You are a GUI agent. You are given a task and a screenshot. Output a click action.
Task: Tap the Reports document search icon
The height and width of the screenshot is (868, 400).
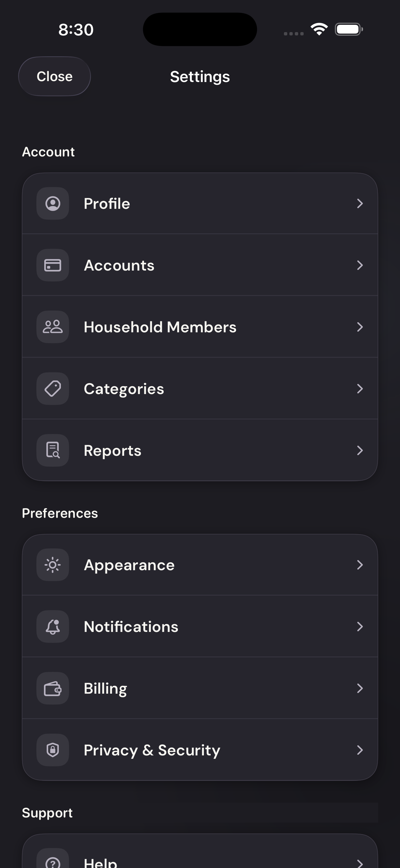tap(53, 450)
